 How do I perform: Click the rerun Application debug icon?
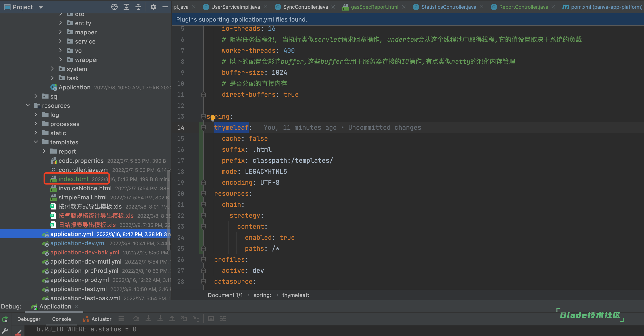[x=5, y=319]
